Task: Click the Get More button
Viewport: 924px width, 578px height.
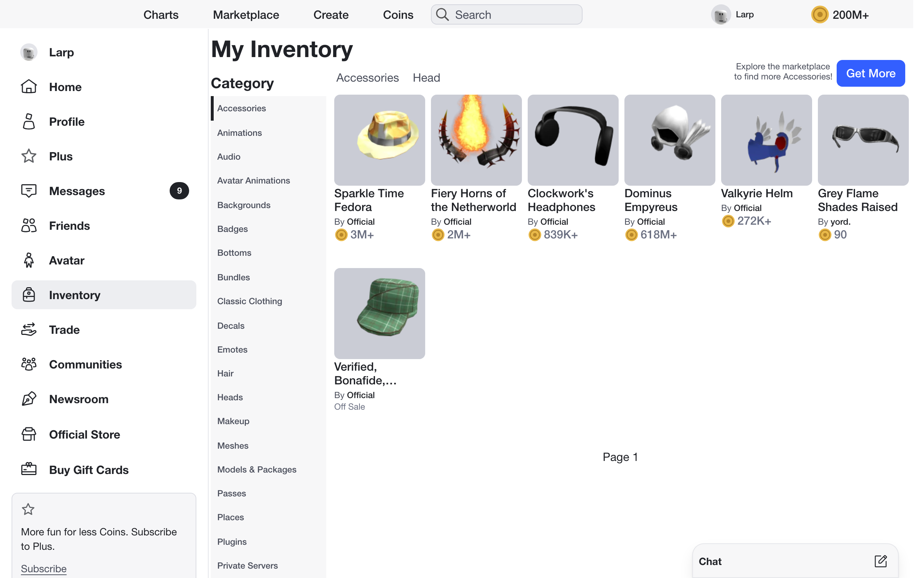Action: point(870,73)
